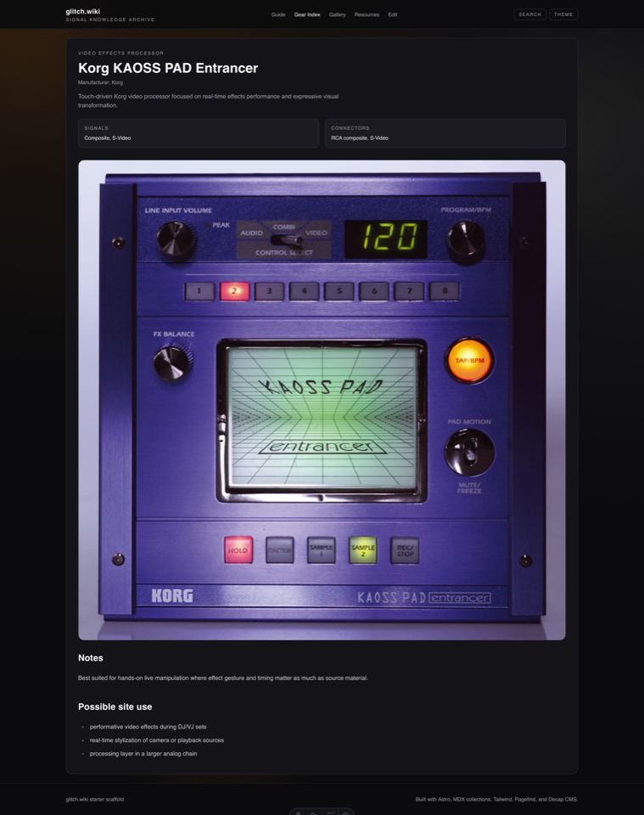Click the SIGNALS card label
Screen dimensions: 644x815
tap(96, 128)
